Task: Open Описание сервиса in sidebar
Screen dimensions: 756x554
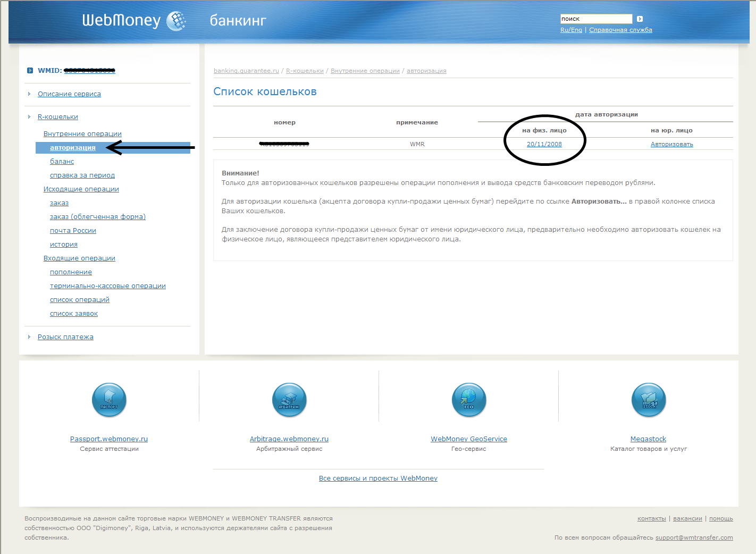Action: coord(69,94)
